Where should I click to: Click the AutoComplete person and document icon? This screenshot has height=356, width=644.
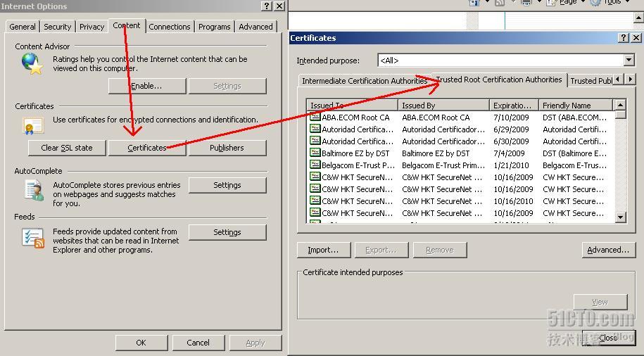34,191
